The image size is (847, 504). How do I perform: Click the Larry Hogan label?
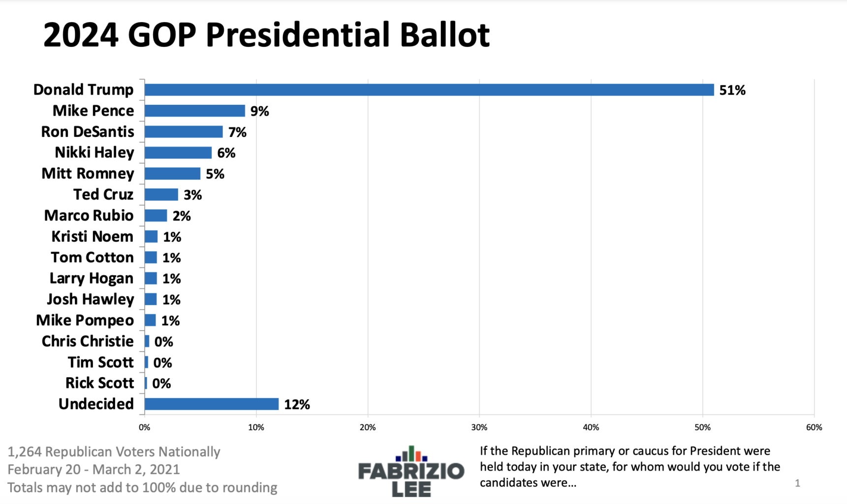(92, 279)
